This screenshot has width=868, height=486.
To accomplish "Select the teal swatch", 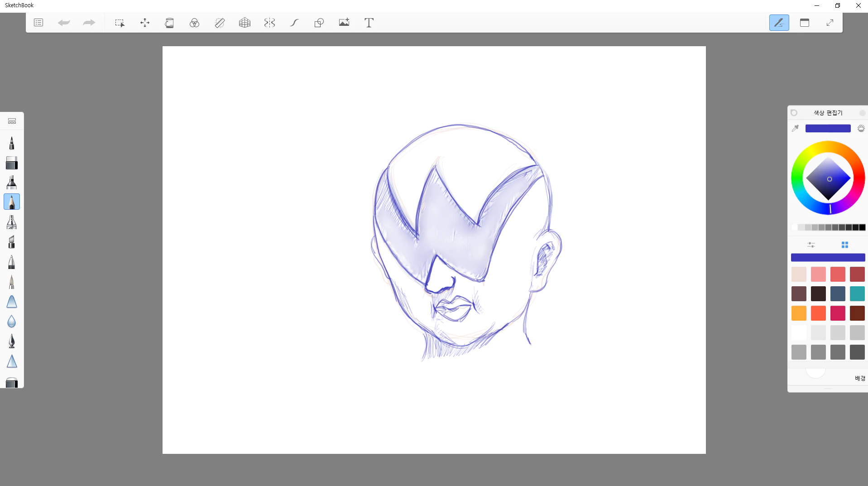I will pos(857,294).
